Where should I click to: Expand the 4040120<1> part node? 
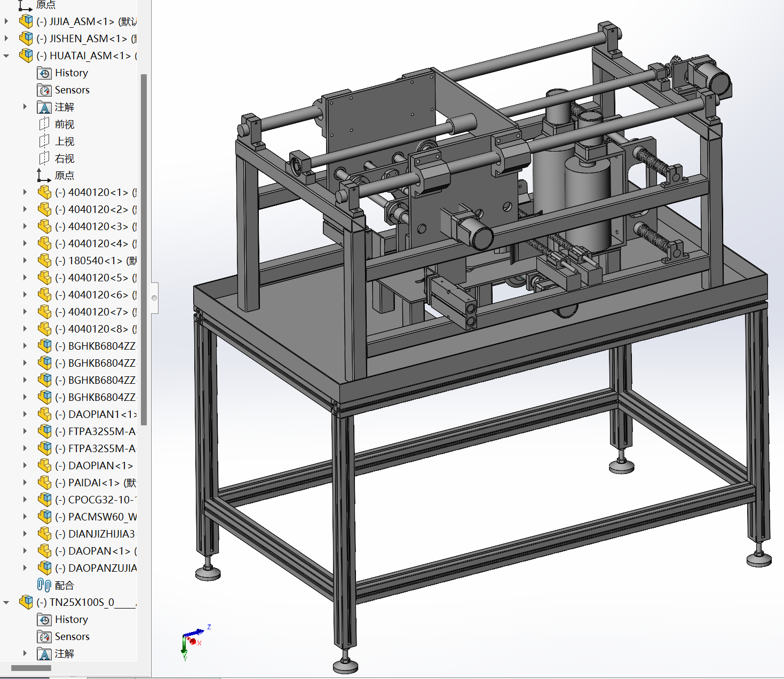tap(25, 192)
